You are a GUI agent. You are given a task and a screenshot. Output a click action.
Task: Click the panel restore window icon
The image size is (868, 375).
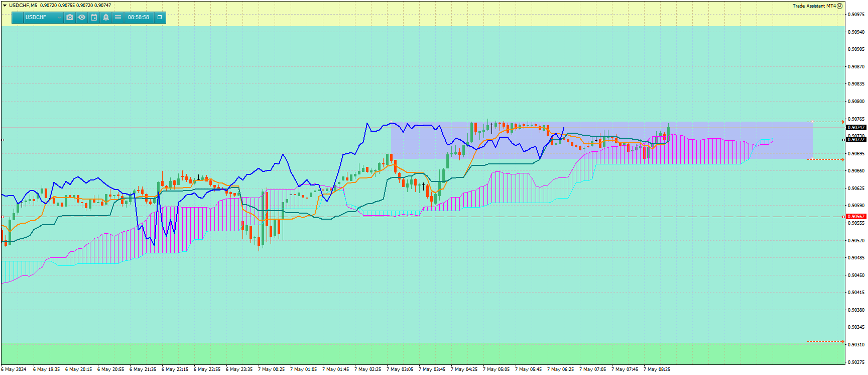click(160, 17)
